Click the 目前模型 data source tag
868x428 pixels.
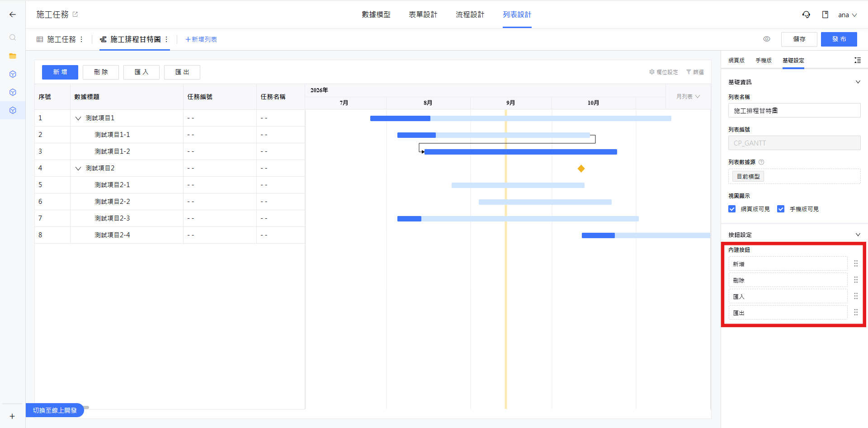tap(748, 176)
